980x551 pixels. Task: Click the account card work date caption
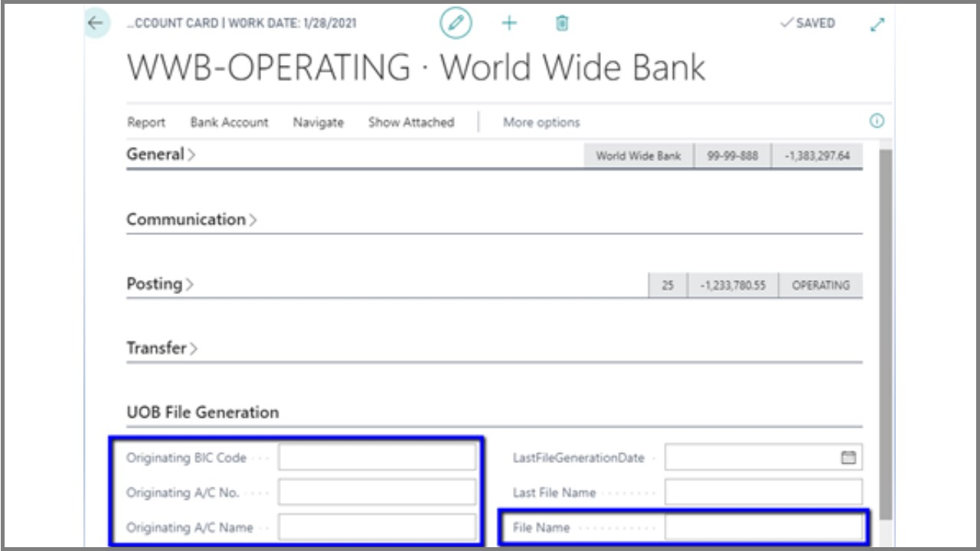coord(241,24)
